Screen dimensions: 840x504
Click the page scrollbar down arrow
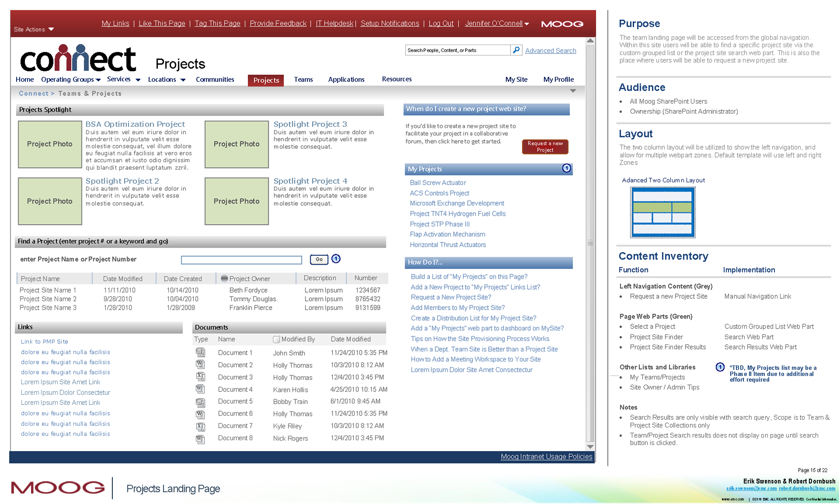590,447
